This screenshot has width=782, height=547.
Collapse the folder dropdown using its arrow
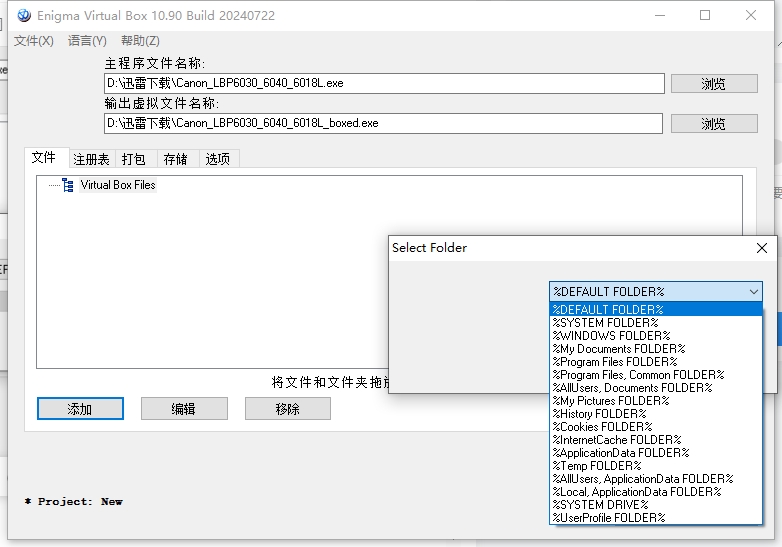coord(753,292)
